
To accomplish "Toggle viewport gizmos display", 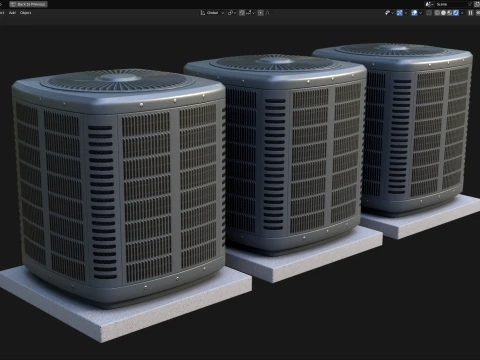I will [x=399, y=13].
